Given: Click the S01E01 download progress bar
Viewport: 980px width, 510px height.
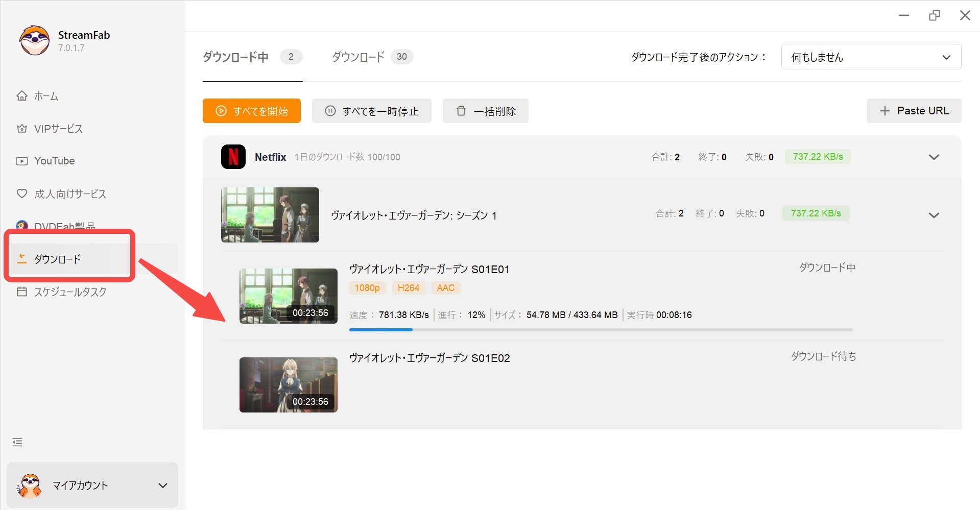Looking at the screenshot, I should click(x=601, y=330).
